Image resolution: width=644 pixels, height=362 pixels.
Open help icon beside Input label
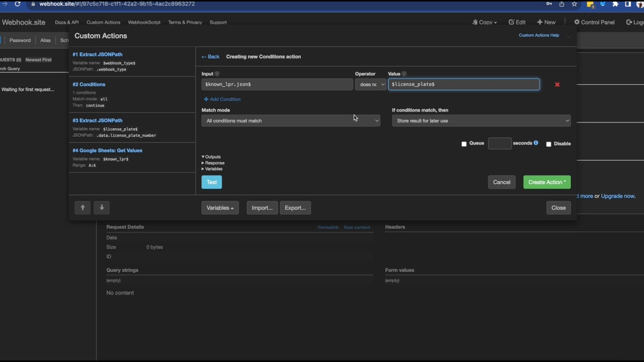coord(217,74)
